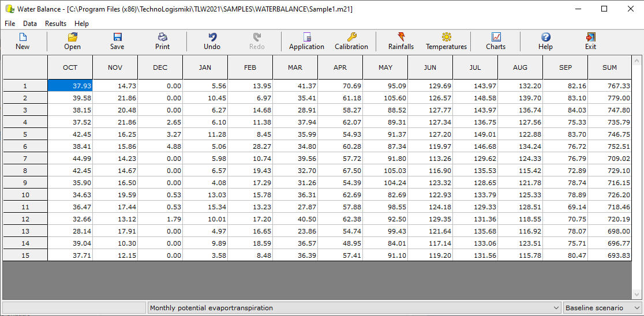Open the Results menu
644x316 pixels.
coord(55,24)
